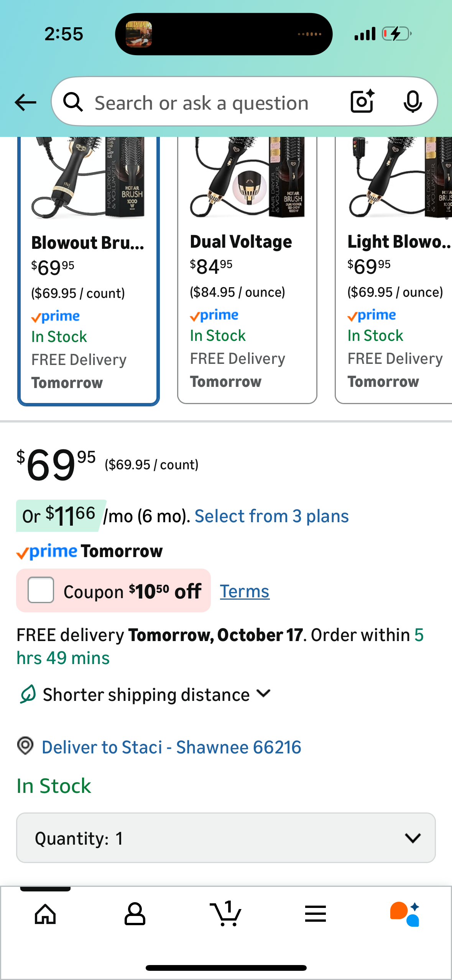Tap the back arrow icon
The width and height of the screenshot is (452, 980).
pyautogui.click(x=25, y=102)
